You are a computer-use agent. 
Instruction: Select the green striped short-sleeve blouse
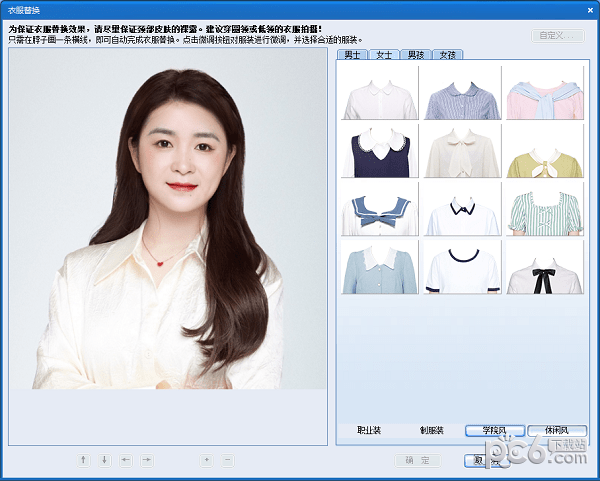(544, 209)
